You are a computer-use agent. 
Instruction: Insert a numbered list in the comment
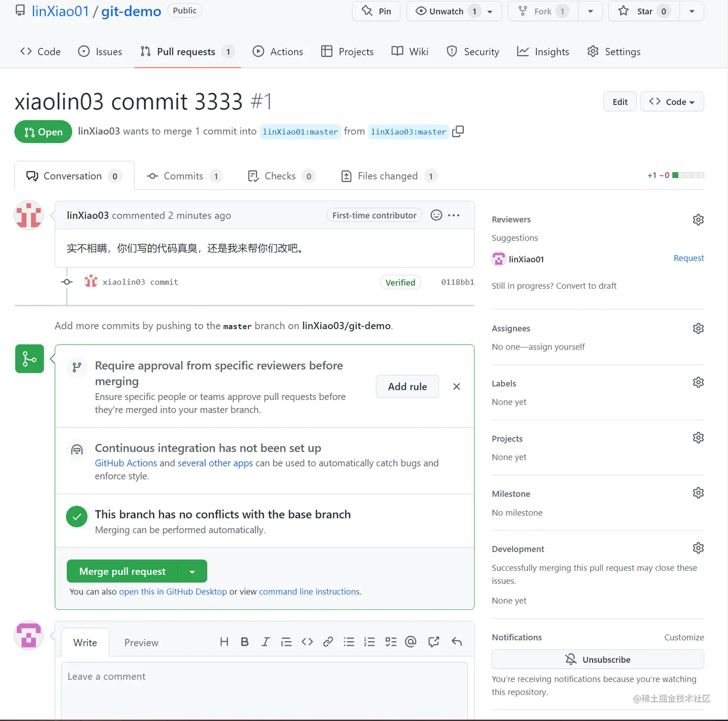[369, 642]
